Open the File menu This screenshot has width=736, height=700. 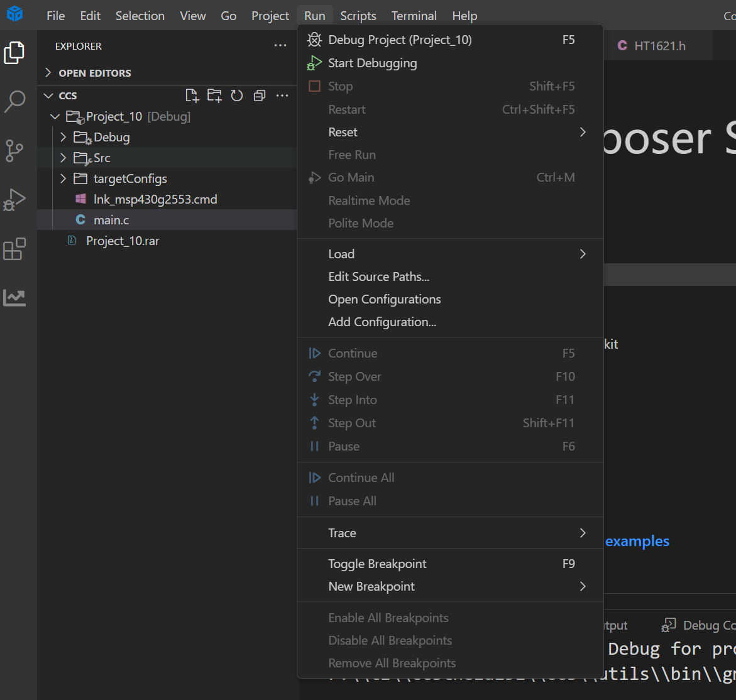point(56,16)
